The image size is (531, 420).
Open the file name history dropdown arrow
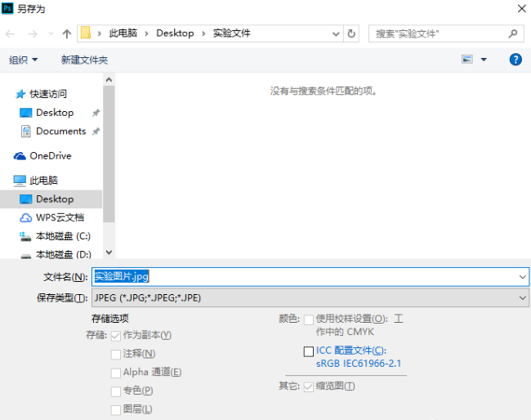(522, 277)
